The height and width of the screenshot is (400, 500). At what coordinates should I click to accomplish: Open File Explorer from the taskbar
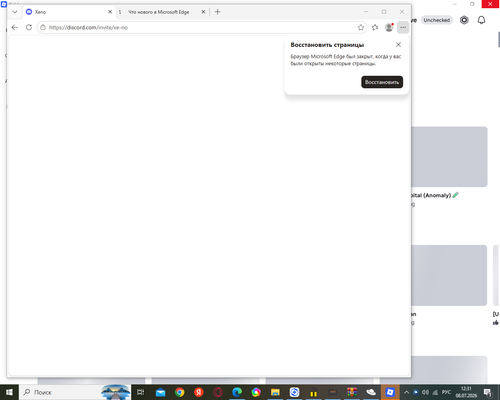pos(275,392)
